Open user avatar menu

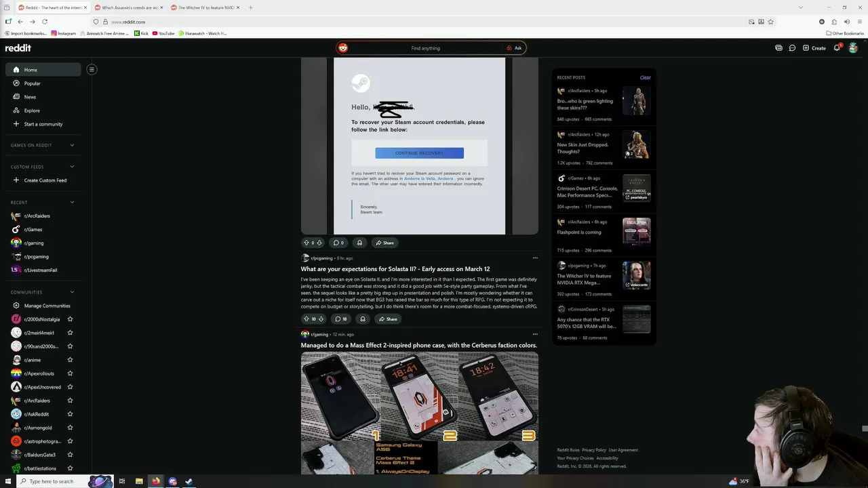click(853, 48)
